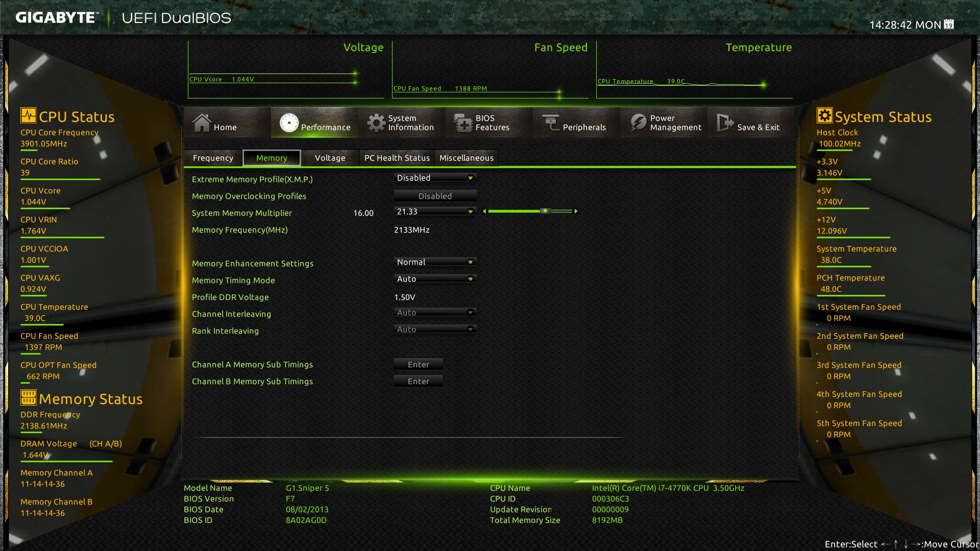980x551 pixels.
Task: Click the Performance gauge icon
Action: click(289, 122)
